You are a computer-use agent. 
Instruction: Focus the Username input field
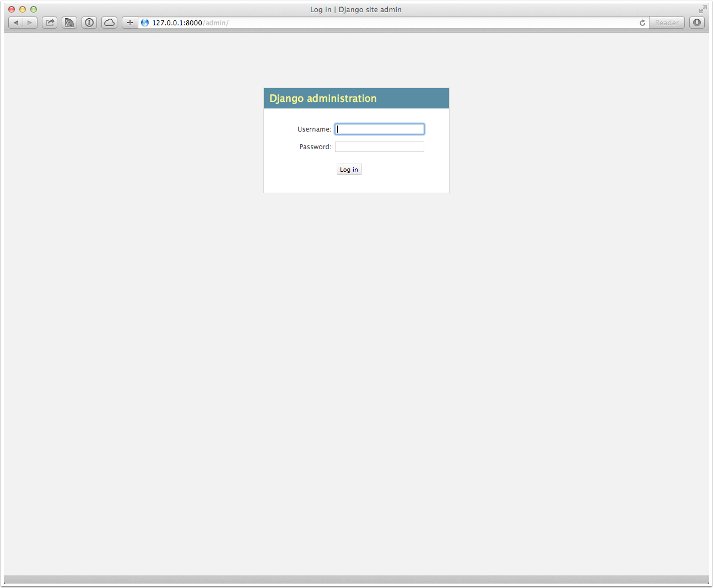pos(380,129)
